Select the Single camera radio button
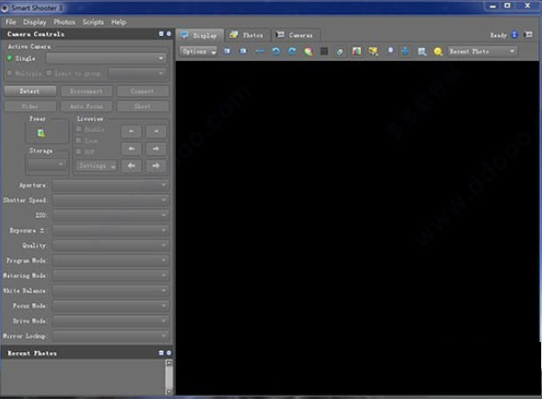Image resolution: width=542 pixels, height=399 pixels. point(10,58)
